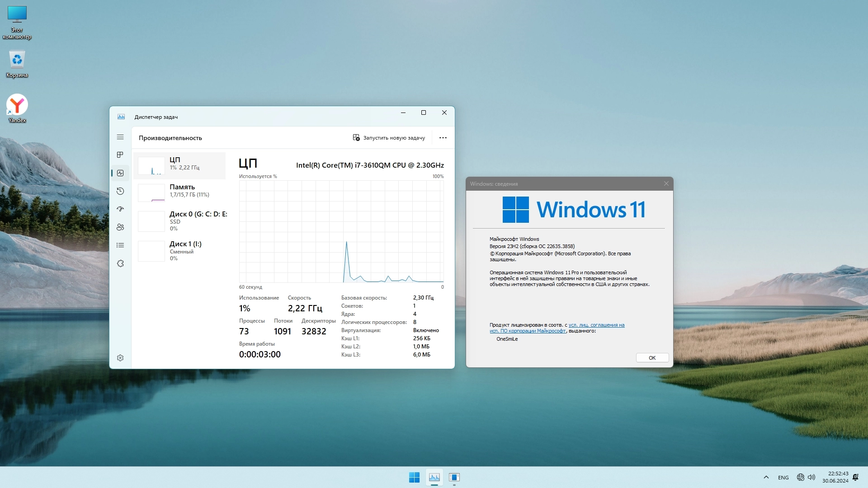Open the Users page icon
The image size is (868, 488).
tap(120, 227)
